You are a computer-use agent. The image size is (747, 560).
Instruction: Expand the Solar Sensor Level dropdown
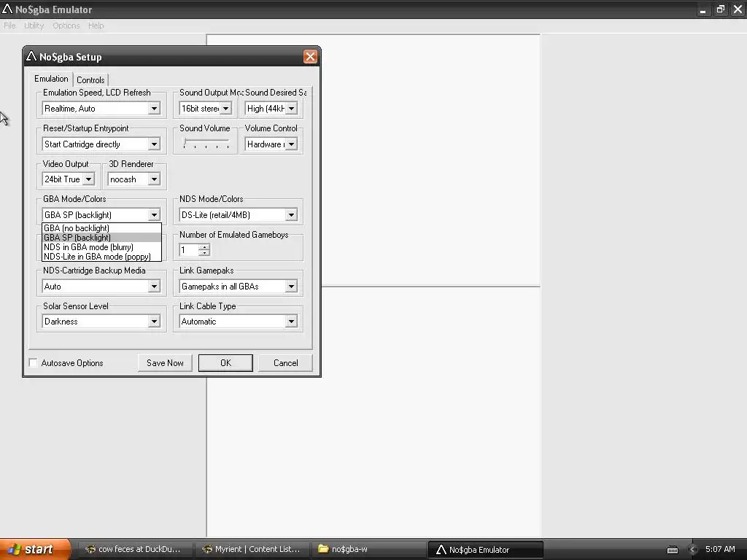point(154,322)
